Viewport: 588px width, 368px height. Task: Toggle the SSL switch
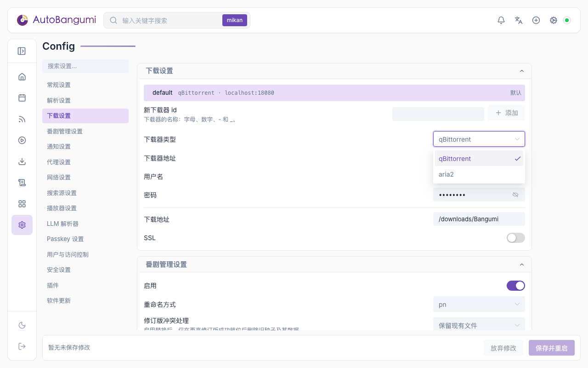click(515, 238)
